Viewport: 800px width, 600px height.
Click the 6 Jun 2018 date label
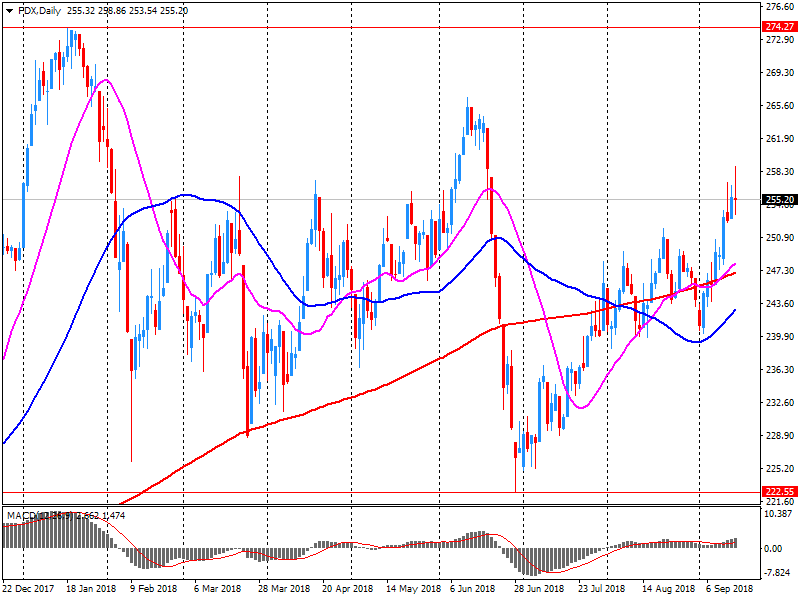(472, 589)
